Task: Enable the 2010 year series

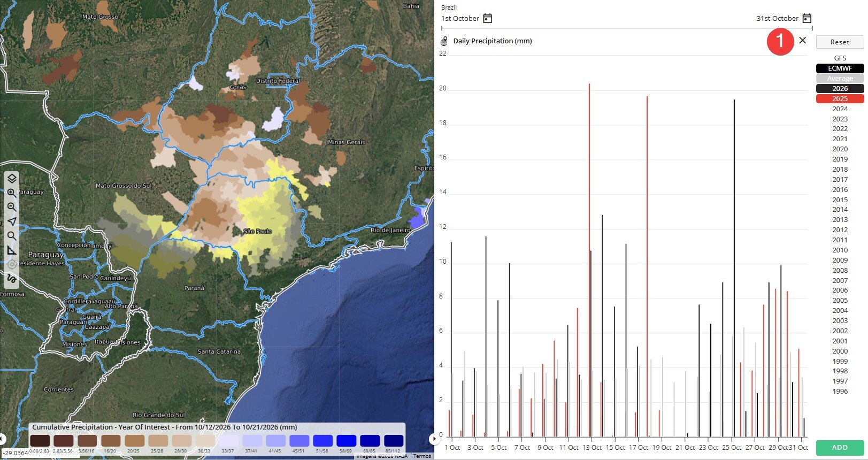Action: 840,250
